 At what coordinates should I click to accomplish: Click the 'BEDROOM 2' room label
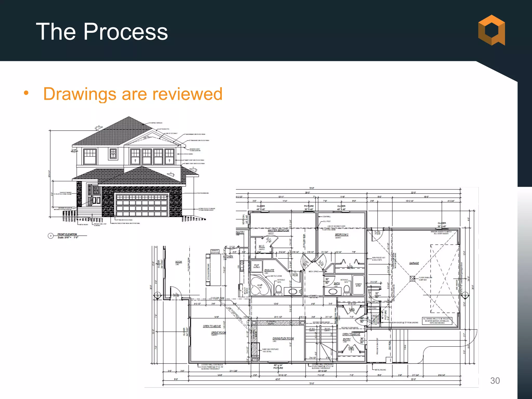(342, 235)
